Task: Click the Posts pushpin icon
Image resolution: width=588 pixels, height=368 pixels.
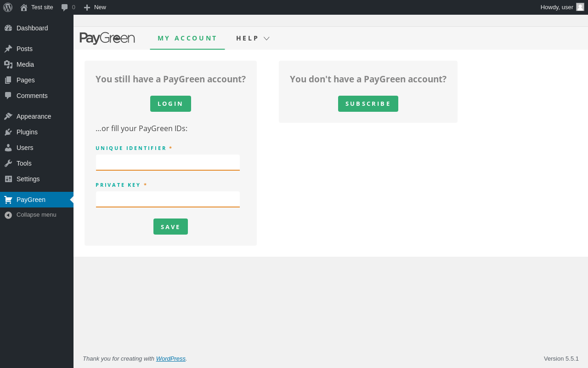Action: (x=8, y=49)
